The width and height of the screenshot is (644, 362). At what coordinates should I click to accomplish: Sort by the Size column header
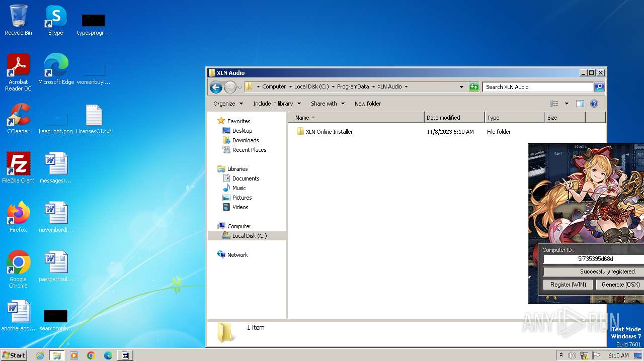coord(565,118)
